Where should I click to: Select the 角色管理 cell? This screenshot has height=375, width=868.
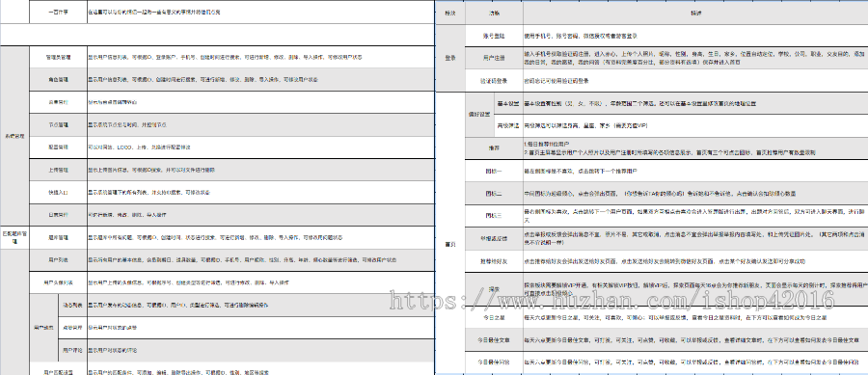click(58, 80)
